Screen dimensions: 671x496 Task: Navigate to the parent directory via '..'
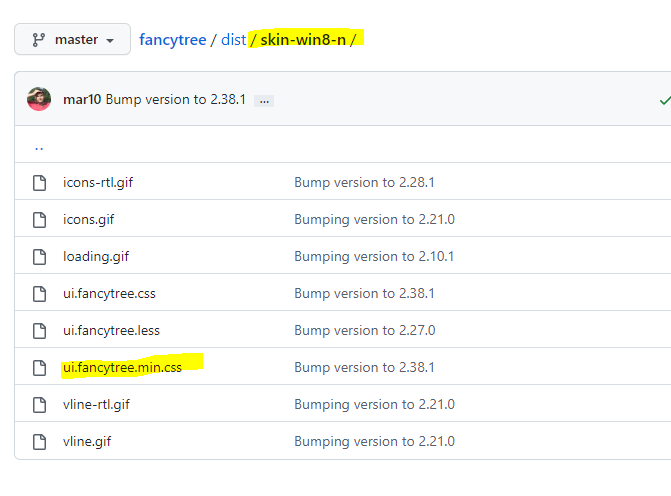coord(39,148)
